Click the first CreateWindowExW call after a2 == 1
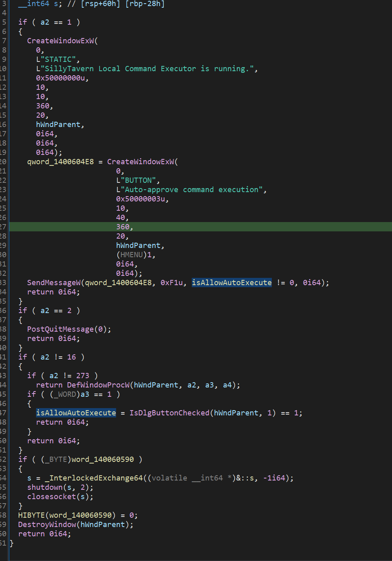 pyautogui.click(x=60, y=41)
